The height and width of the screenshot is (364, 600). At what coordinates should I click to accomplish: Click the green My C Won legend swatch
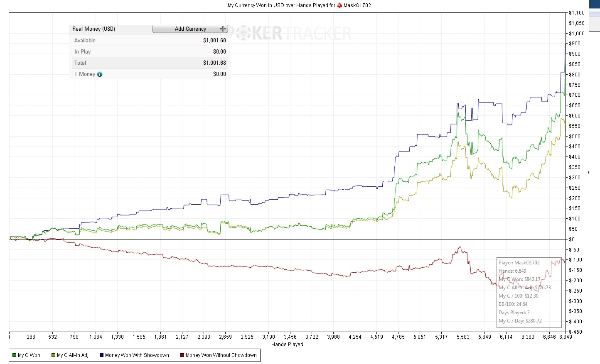click(14, 355)
